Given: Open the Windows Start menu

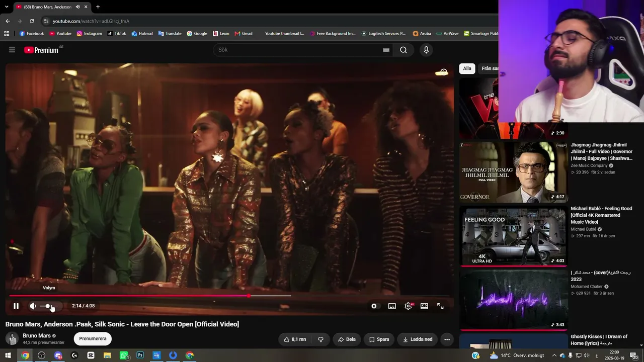Looking at the screenshot, I should (8, 355).
